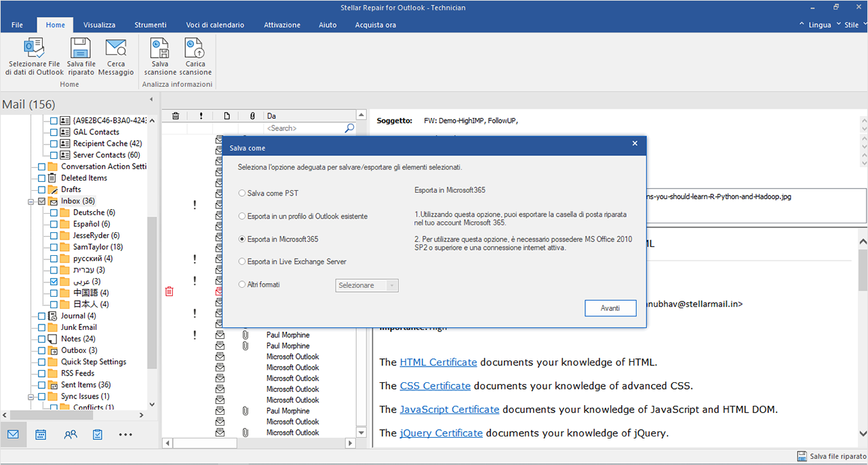Click the folder tree vertical scrollbar
This screenshot has height=465, width=868.
(153, 292)
